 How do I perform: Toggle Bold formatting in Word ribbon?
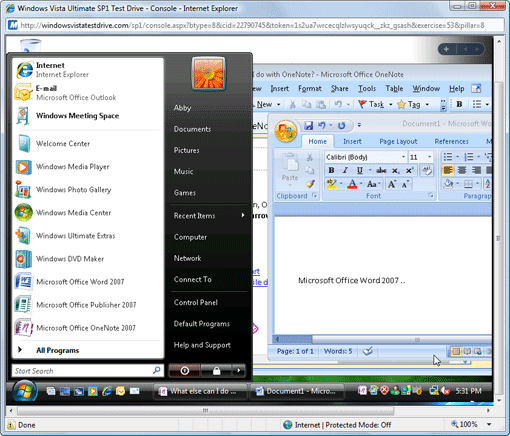(x=331, y=170)
